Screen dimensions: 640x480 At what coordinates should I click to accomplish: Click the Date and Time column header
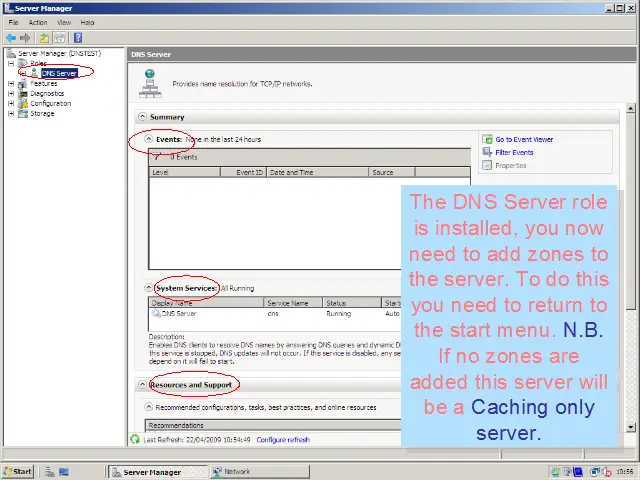318,172
